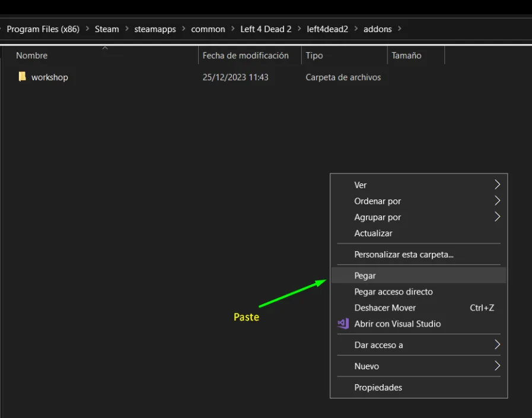Open dropdown chevron after Program Files (x86)

(x=87, y=29)
